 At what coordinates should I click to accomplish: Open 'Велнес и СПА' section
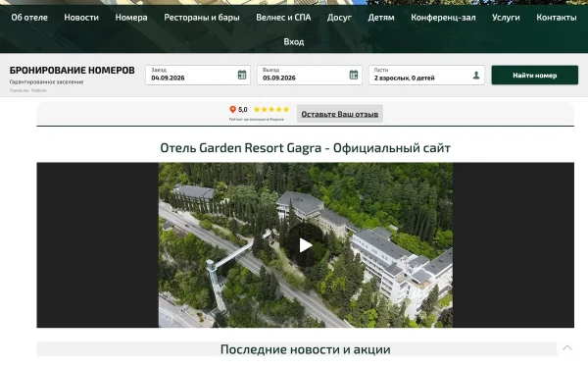[283, 18]
